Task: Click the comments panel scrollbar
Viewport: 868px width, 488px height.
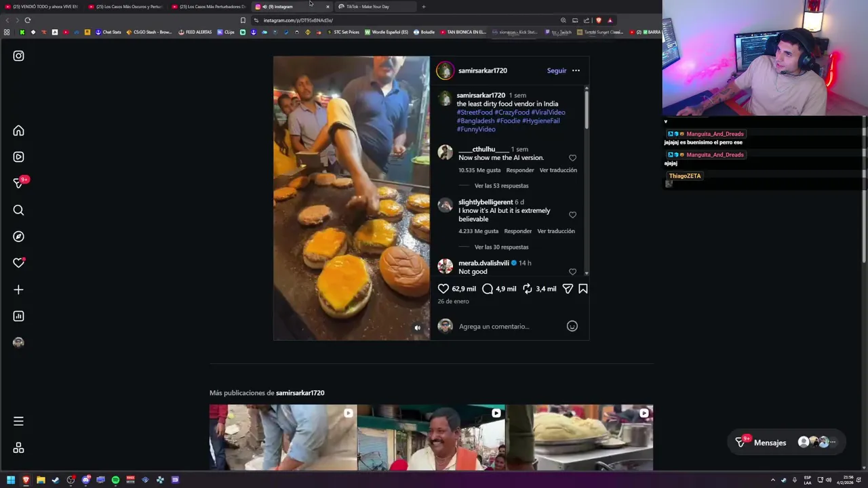Action: (x=586, y=108)
